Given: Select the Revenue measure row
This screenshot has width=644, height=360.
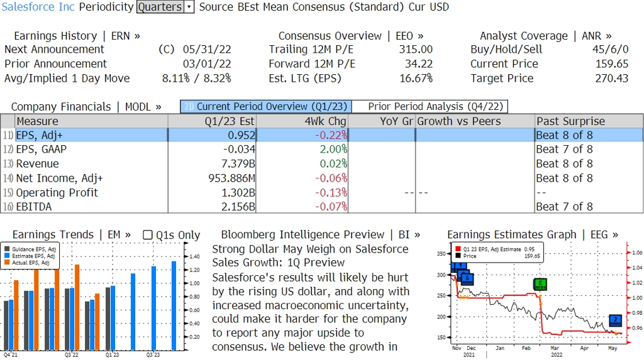Looking at the screenshot, I should click(x=322, y=164).
